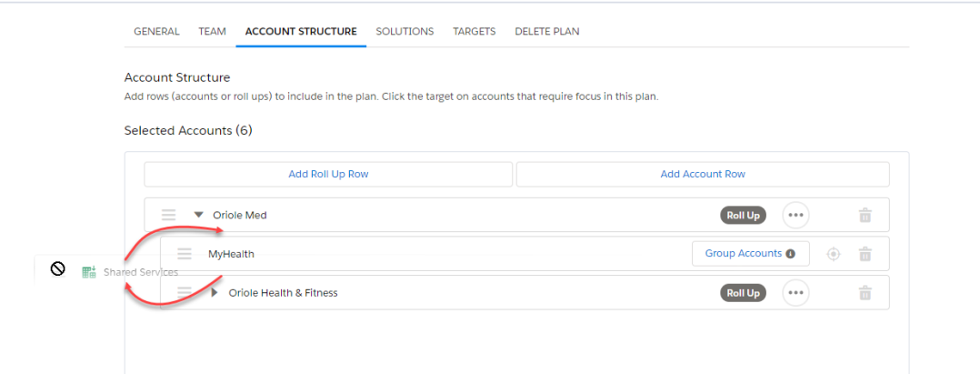The width and height of the screenshot is (980, 374).
Task: Delete Oriole Health & Fitness row
Action: (865, 293)
